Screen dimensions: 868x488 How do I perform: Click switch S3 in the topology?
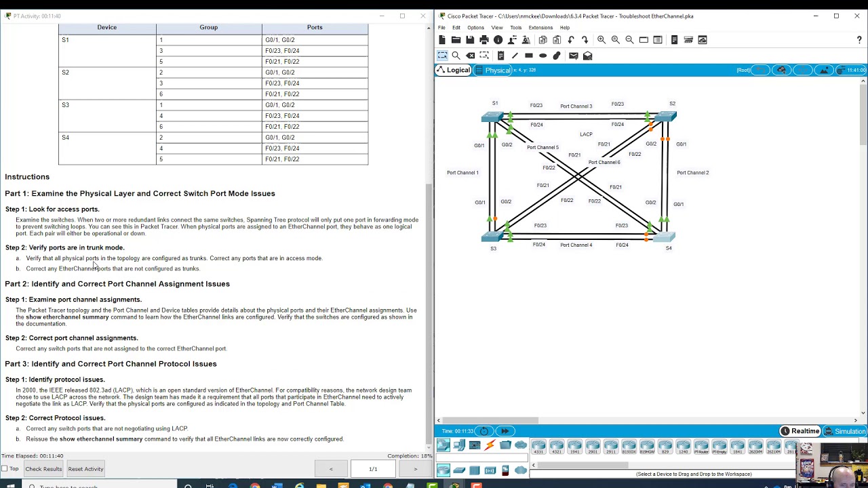[493, 237]
